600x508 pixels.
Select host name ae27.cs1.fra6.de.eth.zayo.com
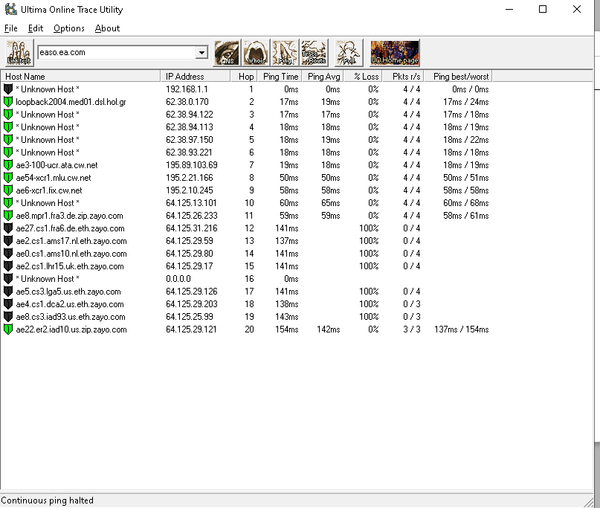[x=70, y=228]
